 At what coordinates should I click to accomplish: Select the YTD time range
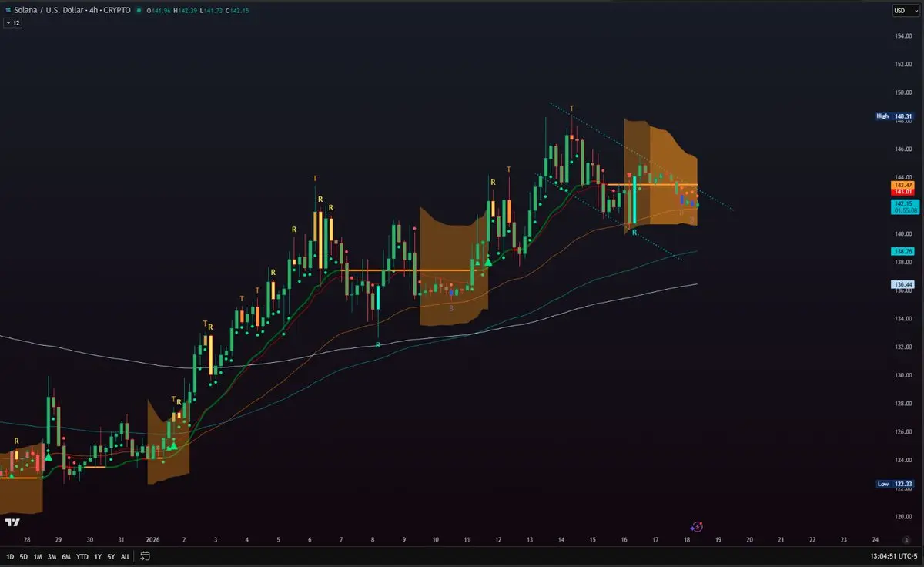point(82,556)
